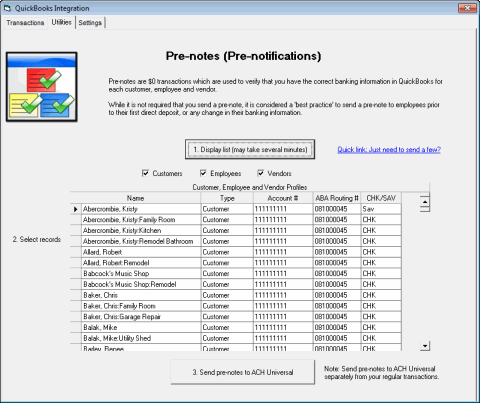
Task: Open the Transactions tab
Action: [x=25, y=23]
